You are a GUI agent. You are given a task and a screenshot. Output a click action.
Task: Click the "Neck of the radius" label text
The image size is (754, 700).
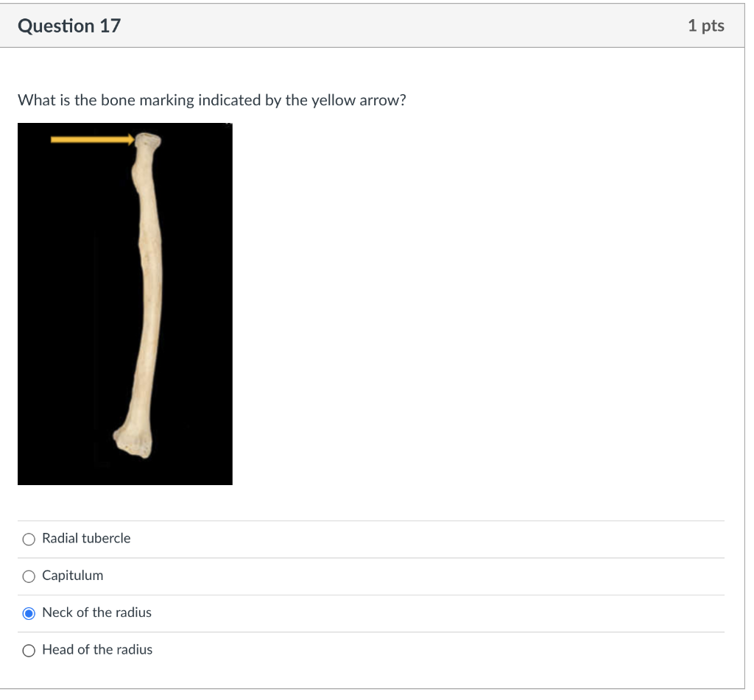pyautogui.click(x=96, y=612)
